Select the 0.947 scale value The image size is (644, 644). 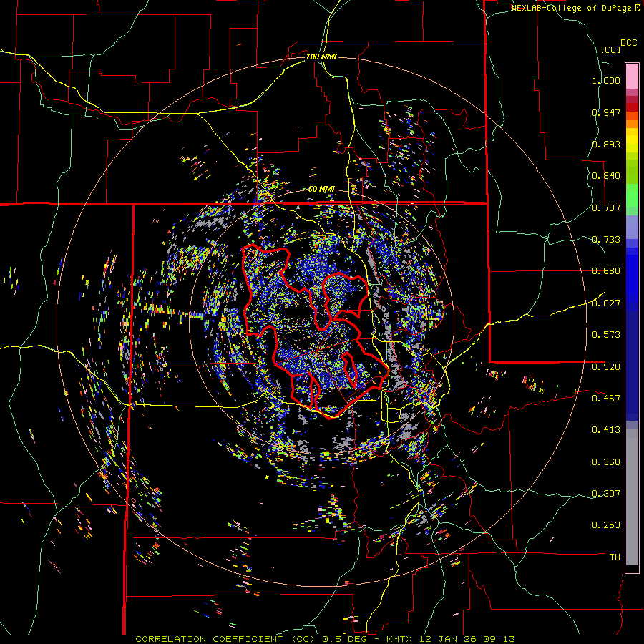click(x=606, y=112)
